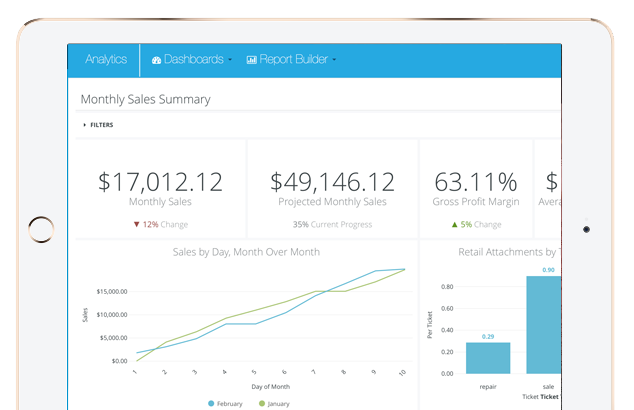Click the Per Ticket axis title
634x410 pixels.
point(429,325)
